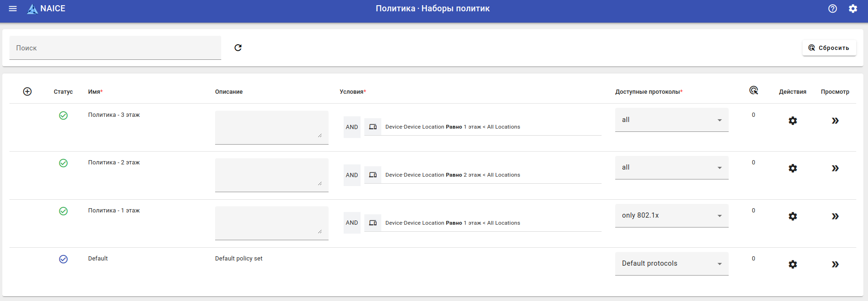
Task: Toggle status of Политика - 2 этаж
Action: click(x=63, y=163)
